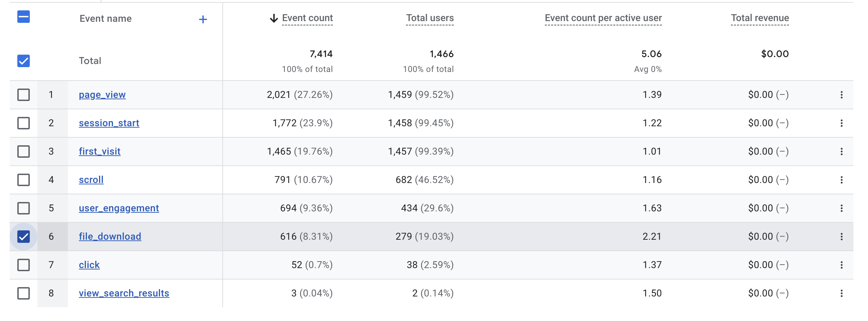Image resolution: width=868 pixels, height=321 pixels.
Task: Sort table by Total revenue column
Action: 760,18
